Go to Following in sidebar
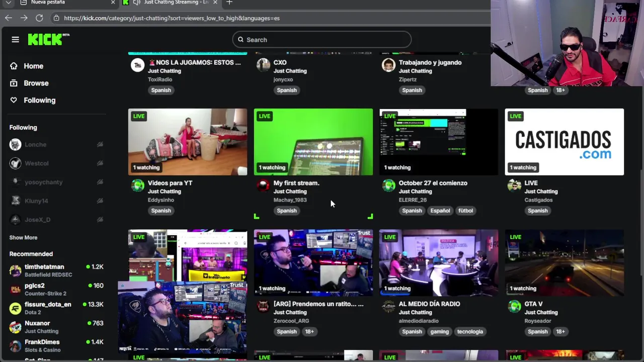 pos(40,100)
